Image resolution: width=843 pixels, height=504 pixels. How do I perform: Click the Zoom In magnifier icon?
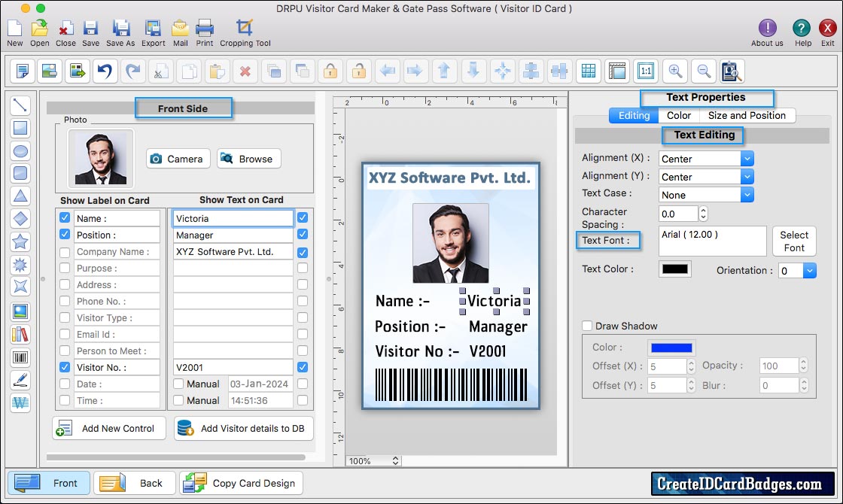pos(675,71)
